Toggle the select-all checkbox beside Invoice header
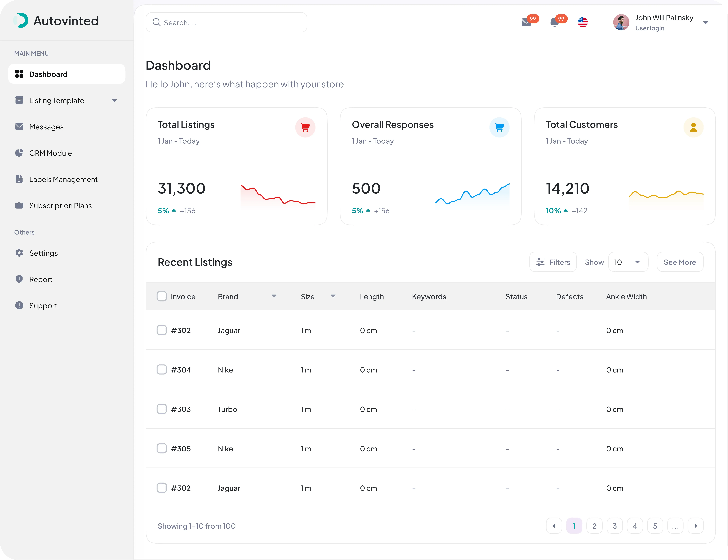The image size is (728, 560). (x=162, y=296)
